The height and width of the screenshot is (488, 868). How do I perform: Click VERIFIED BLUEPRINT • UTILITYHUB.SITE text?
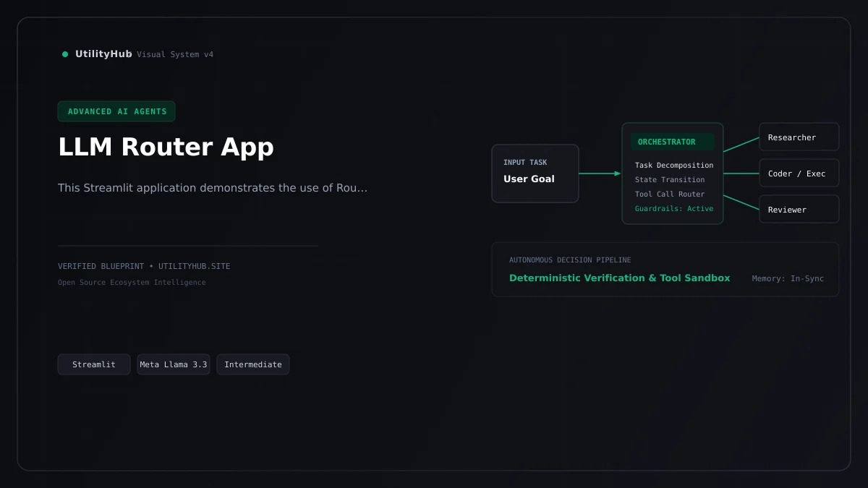pos(144,267)
